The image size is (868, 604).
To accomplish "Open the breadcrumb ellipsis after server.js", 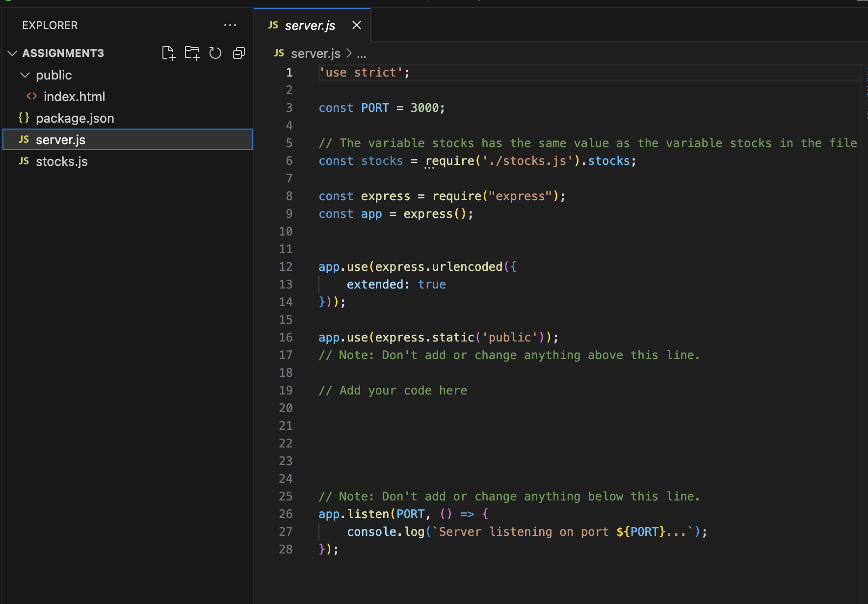I will click(x=362, y=54).
